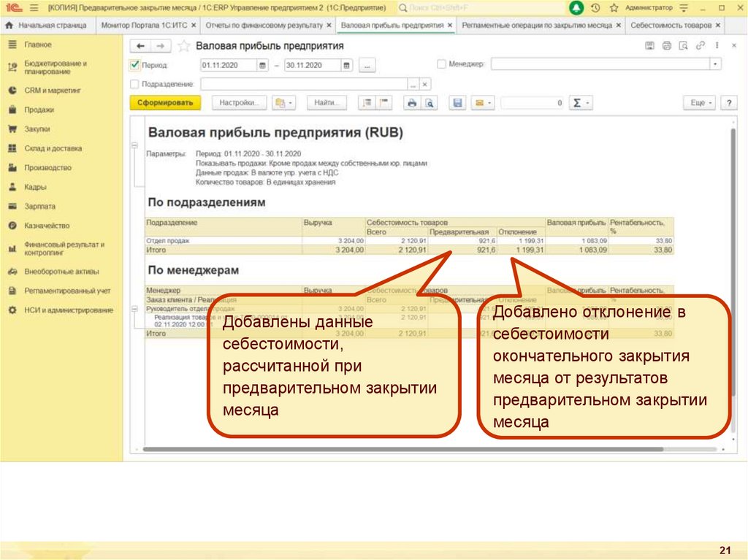Expand the sum Σ dropdown arrow
Screen dimensions: 748x560
(587, 103)
